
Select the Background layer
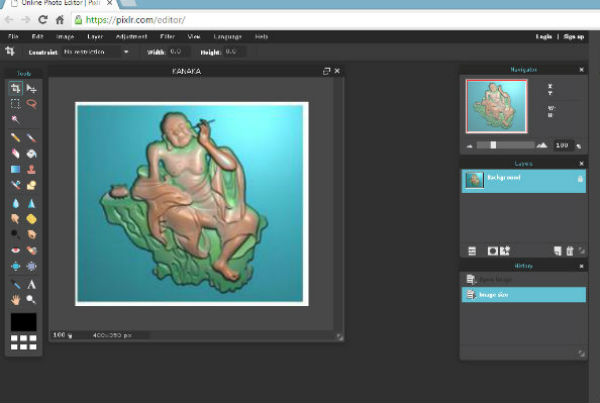[523, 181]
